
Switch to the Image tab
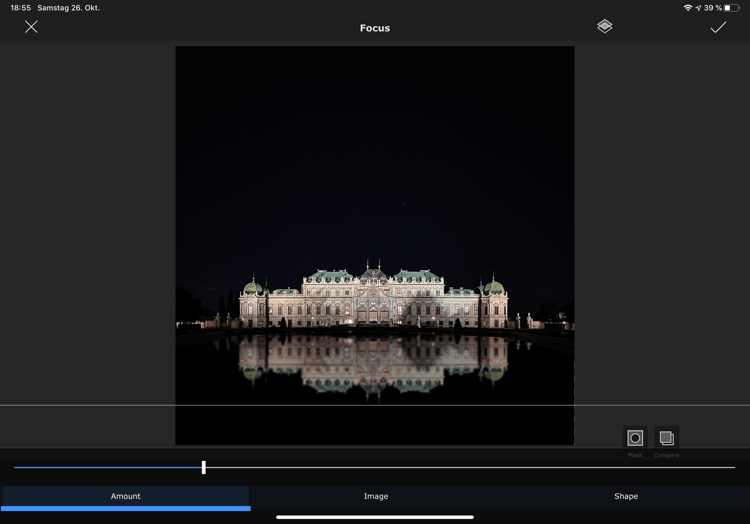(375, 498)
